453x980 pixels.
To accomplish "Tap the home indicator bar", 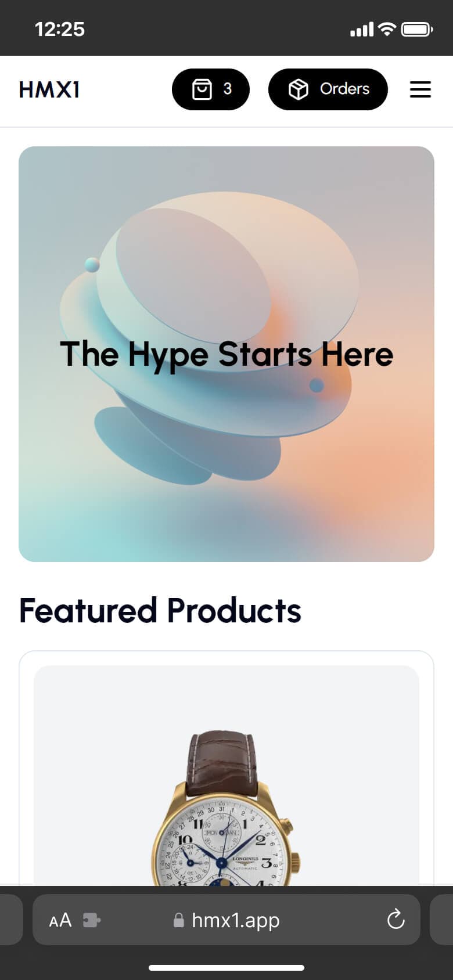I will [x=227, y=968].
